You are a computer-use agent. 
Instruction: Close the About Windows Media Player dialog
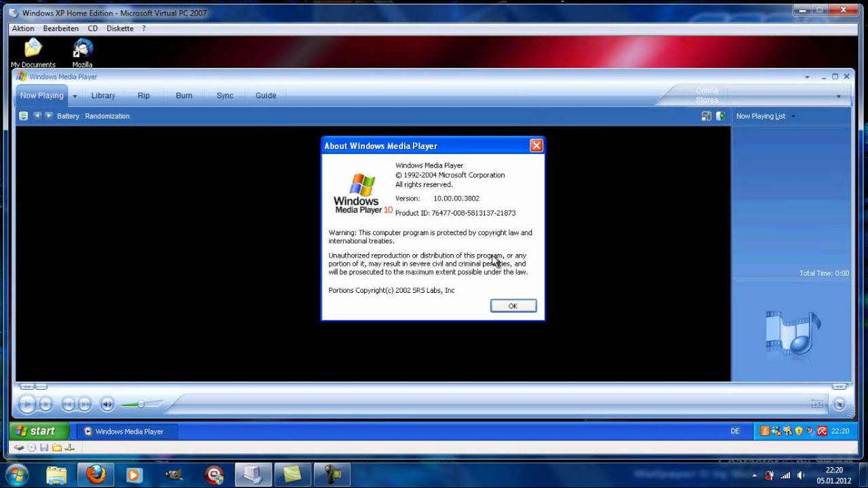pos(536,146)
